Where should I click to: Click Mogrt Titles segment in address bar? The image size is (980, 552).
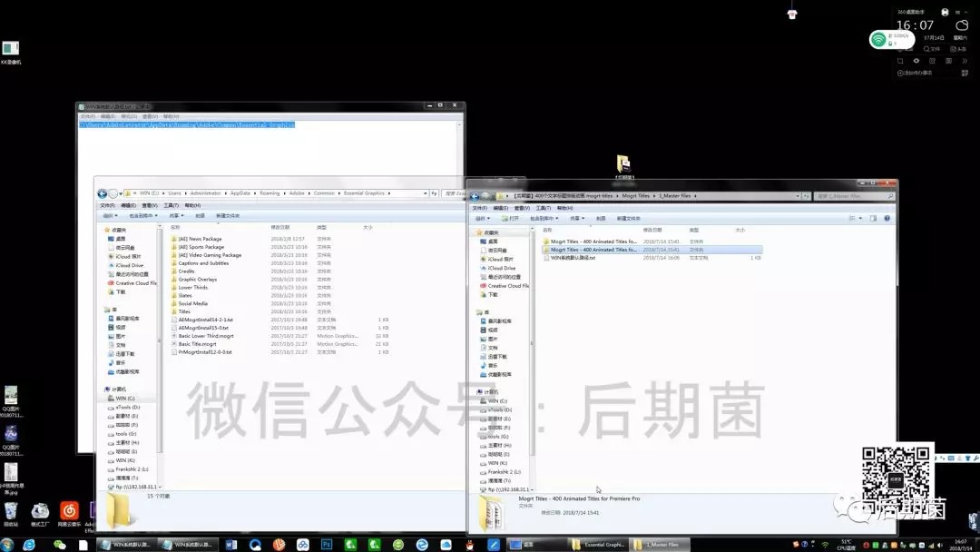pyautogui.click(x=635, y=196)
